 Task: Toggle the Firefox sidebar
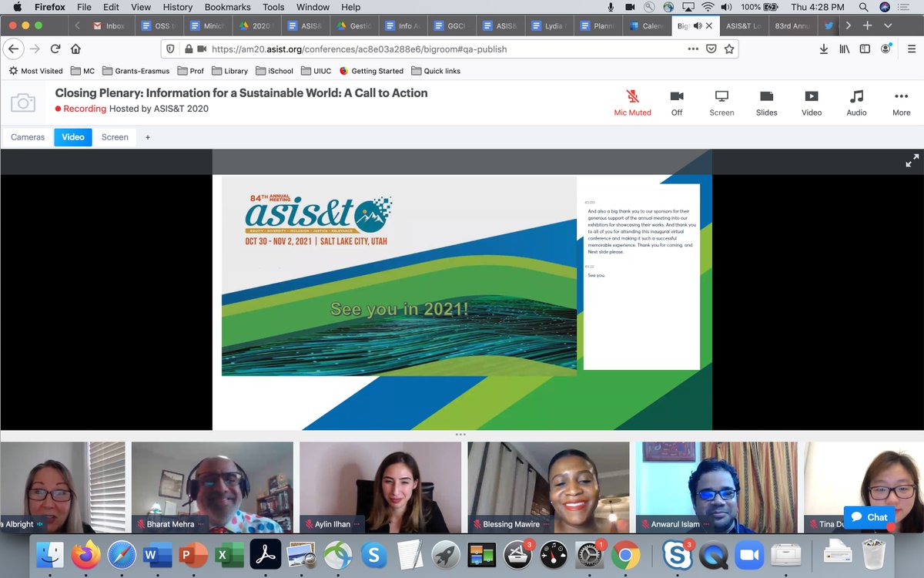(x=865, y=49)
